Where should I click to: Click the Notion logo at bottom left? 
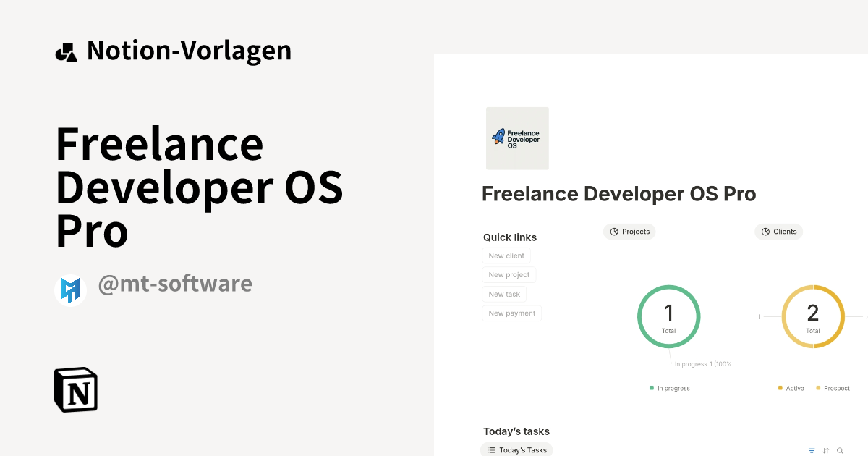pyautogui.click(x=75, y=389)
